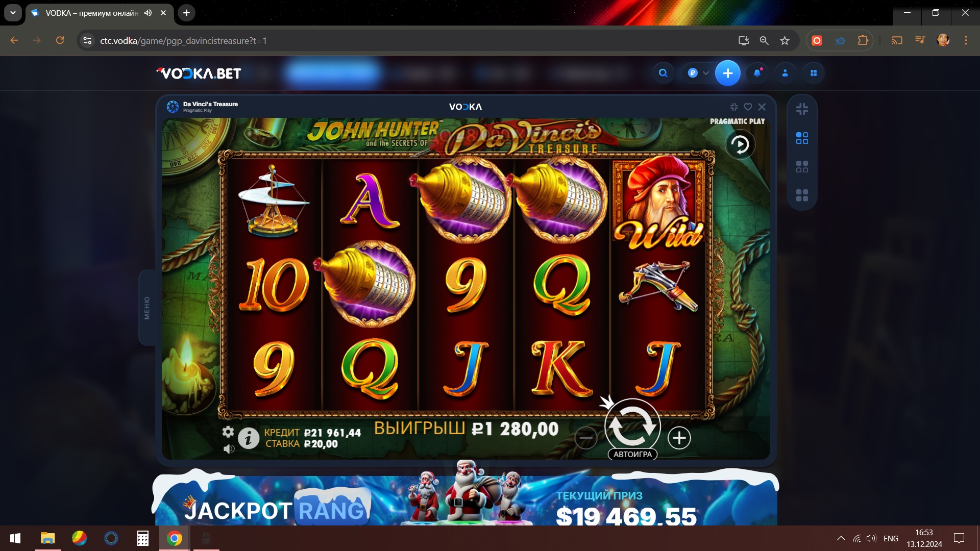Click the replay history icon
980x551 pixels.
pyautogui.click(x=740, y=145)
